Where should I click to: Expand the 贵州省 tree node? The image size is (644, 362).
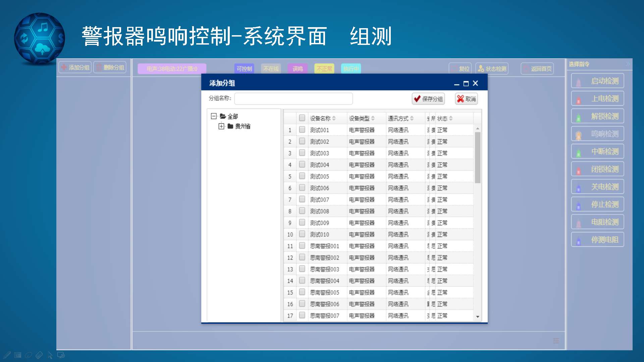[x=221, y=126]
